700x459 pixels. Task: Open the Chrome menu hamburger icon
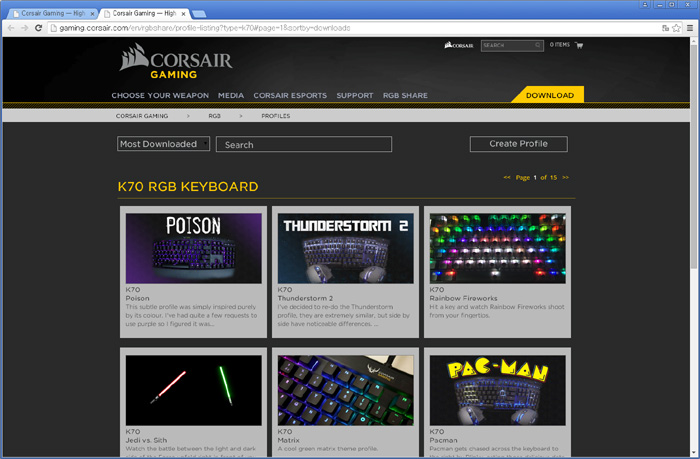(x=690, y=28)
